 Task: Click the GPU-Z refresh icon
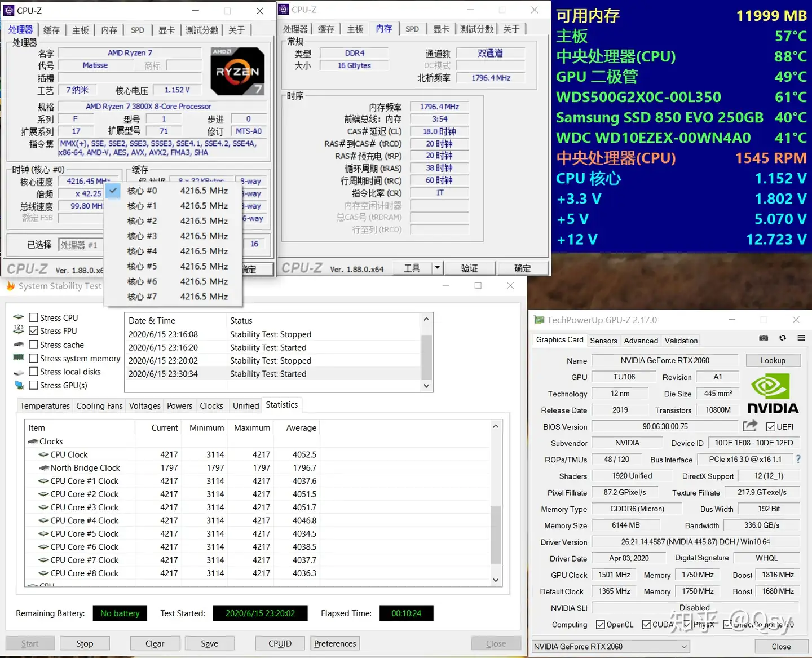tap(783, 338)
